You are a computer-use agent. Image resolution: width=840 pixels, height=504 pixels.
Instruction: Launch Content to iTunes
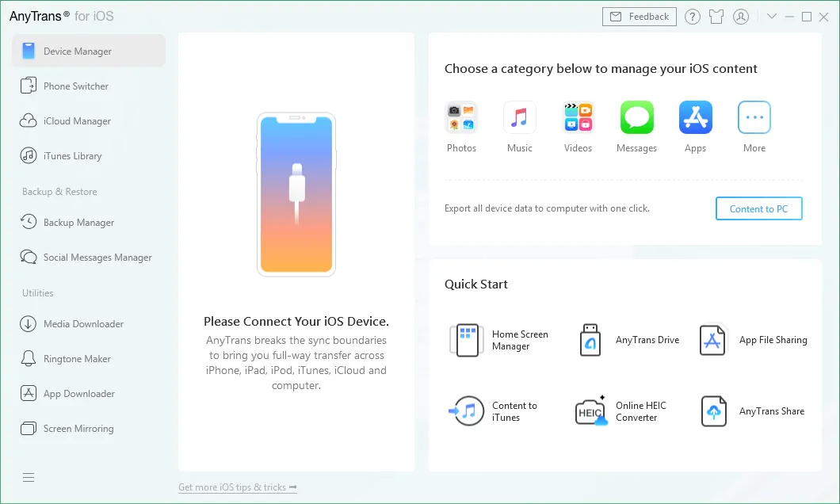pos(494,411)
